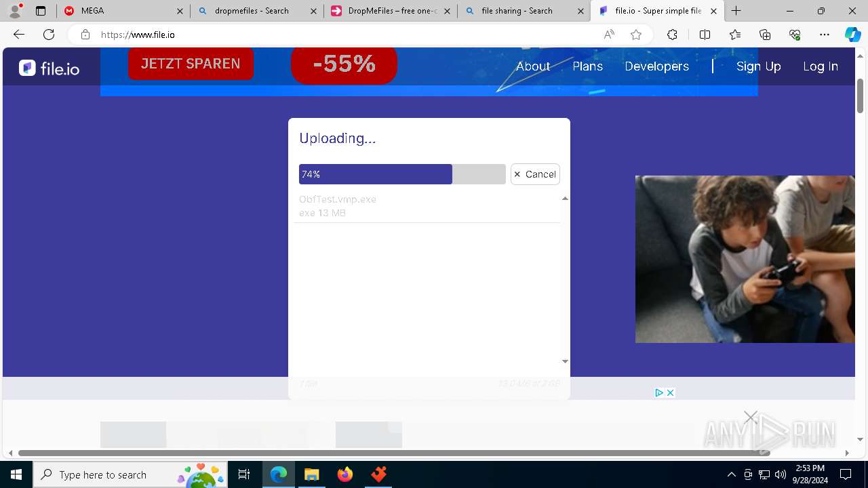Add this page to favorites

click(x=636, y=35)
